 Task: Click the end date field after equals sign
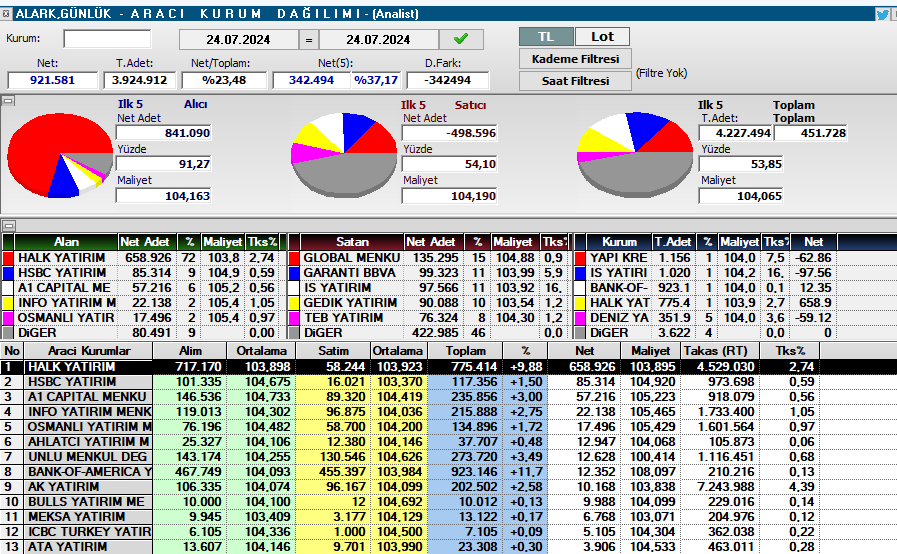click(x=378, y=39)
